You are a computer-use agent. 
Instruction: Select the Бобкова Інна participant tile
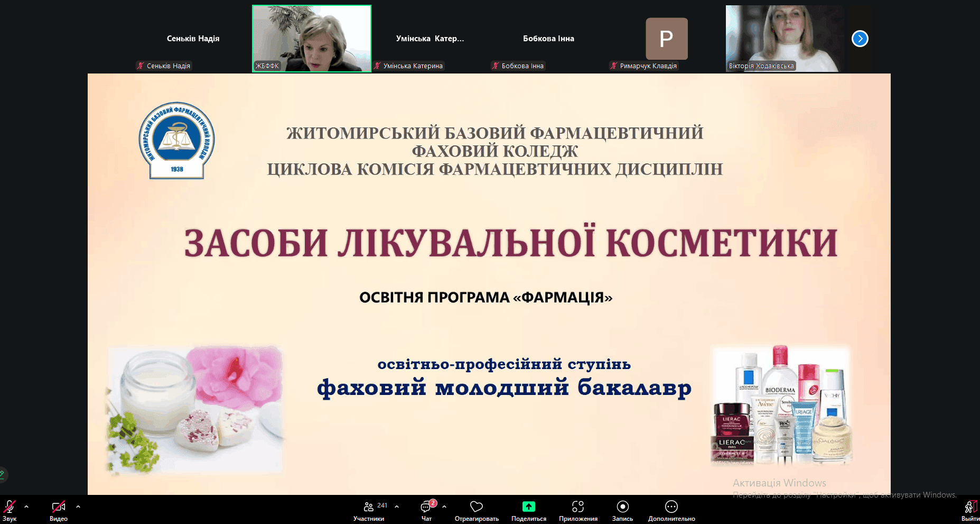(548, 39)
